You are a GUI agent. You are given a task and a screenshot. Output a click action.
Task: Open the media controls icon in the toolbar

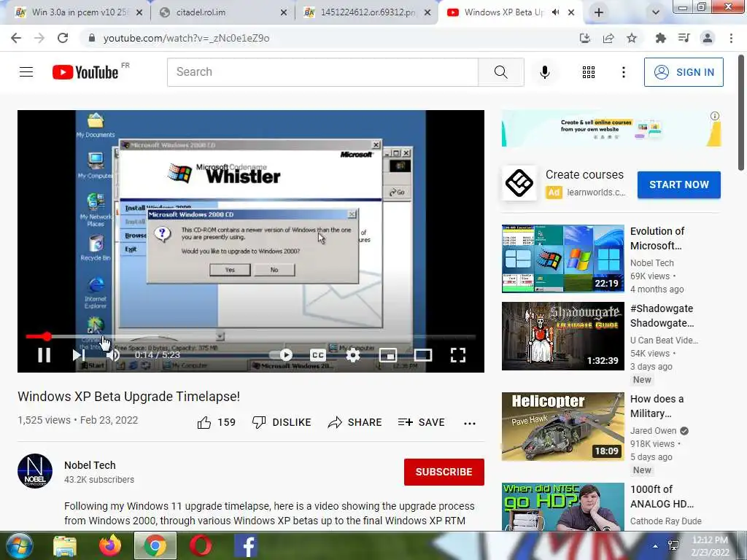click(684, 38)
